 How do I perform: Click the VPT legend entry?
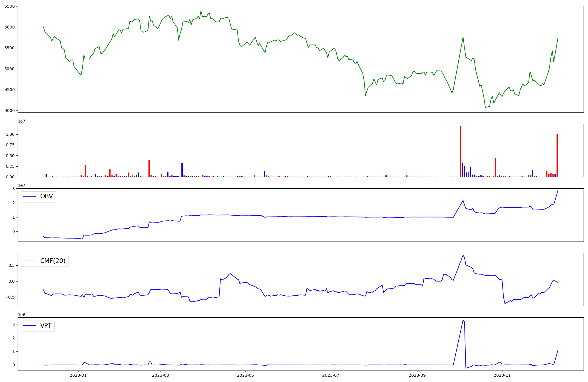46,326
